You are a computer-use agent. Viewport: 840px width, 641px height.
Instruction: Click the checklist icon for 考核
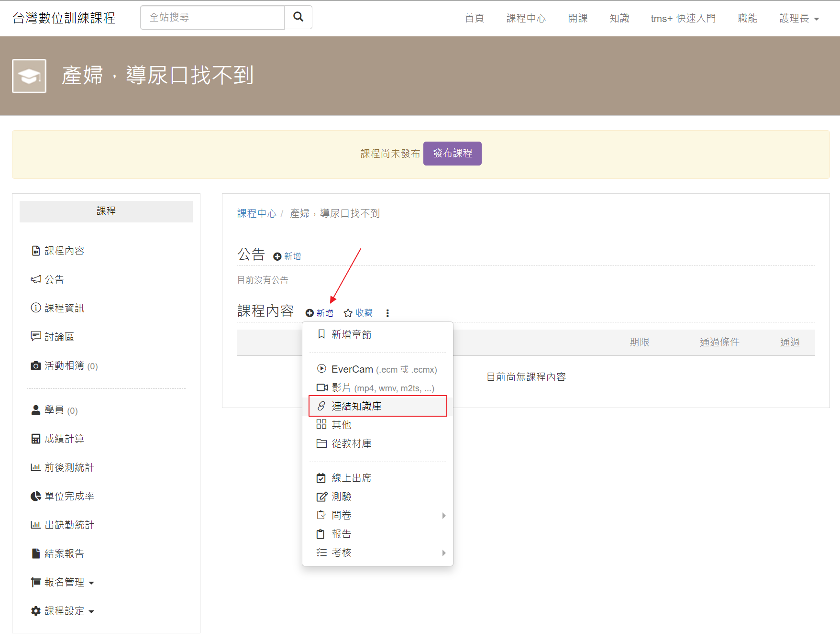pyautogui.click(x=321, y=553)
